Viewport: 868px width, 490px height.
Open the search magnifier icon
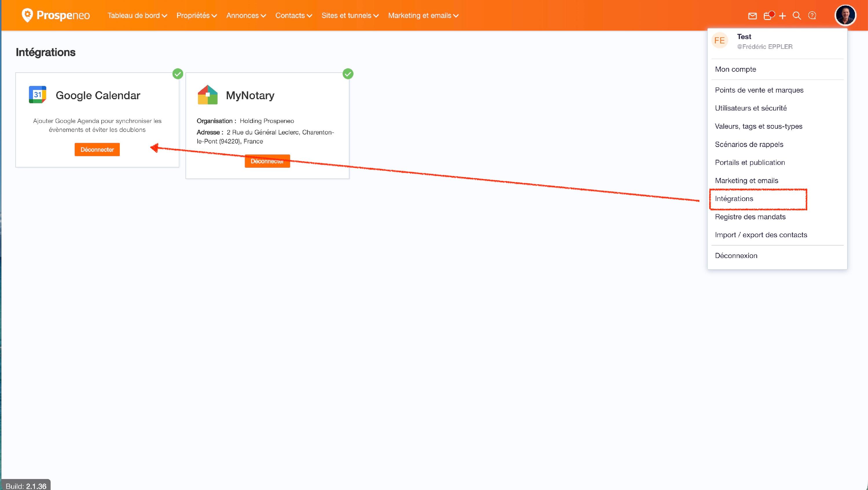tap(797, 16)
